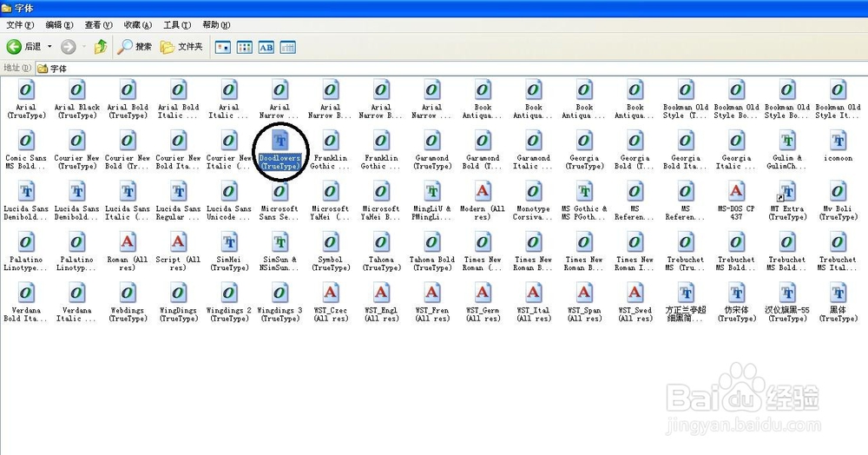Open the 文件(F) menu
Screen dimensions: 868x455
pyautogui.click(x=20, y=25)
